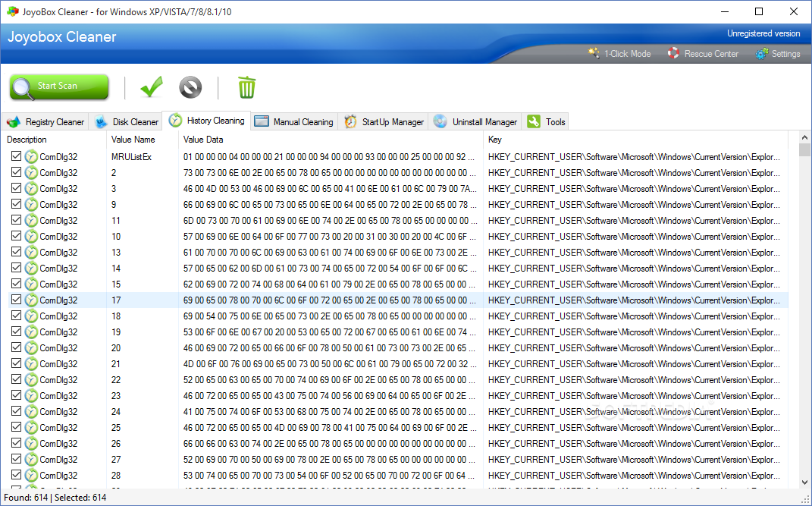812x506 pixels.
Task: Click the 1-Click Mode sparkle icon
Action: pyautogui.click(x=594, y=53)
